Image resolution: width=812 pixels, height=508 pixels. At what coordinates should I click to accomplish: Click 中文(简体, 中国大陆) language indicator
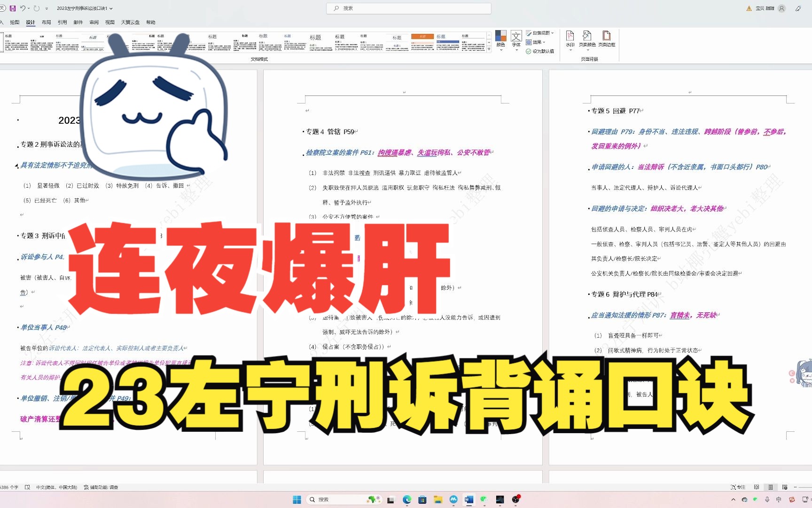point(56,487)
